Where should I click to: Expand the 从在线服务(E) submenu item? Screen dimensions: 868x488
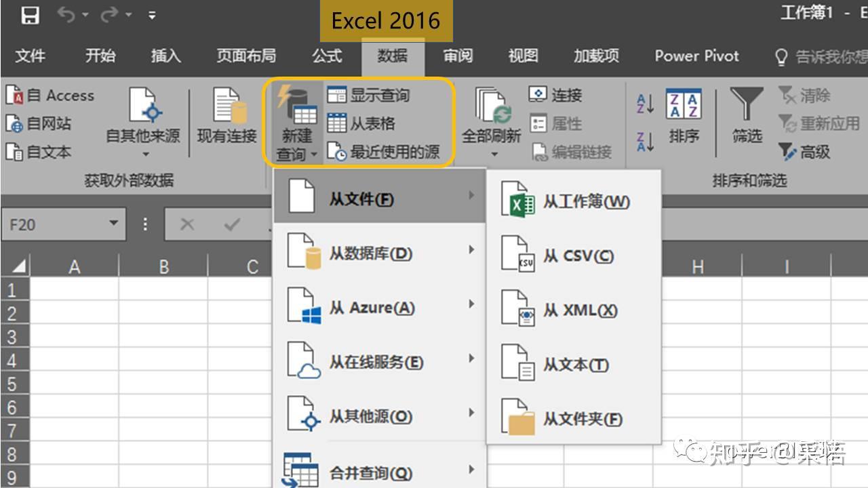point(380,362)
